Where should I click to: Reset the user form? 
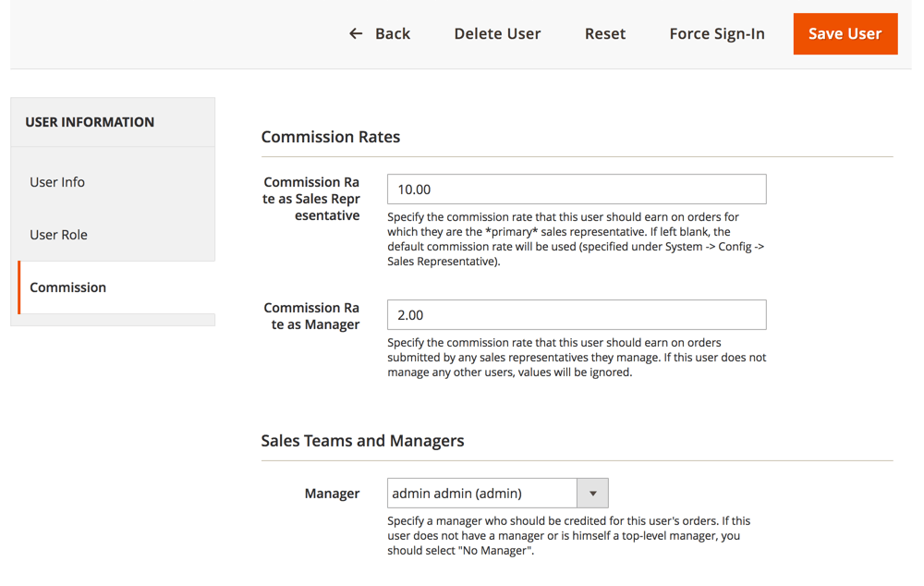click(x=604, y=34)
